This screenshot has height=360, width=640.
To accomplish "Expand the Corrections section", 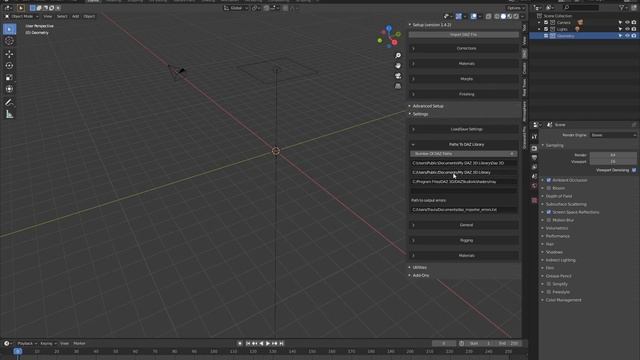I will click(464, 48).
